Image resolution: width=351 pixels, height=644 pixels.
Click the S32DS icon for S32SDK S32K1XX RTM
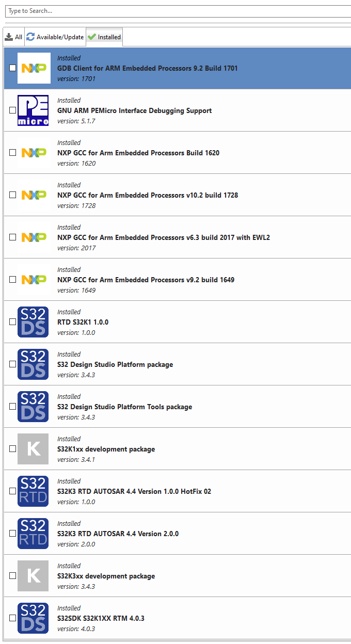tap(33, 618)
